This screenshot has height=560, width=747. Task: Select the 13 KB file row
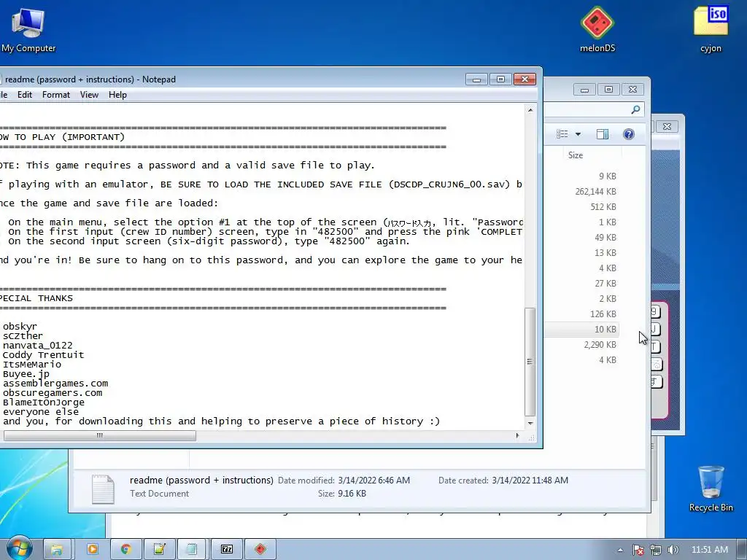[583, 253]
